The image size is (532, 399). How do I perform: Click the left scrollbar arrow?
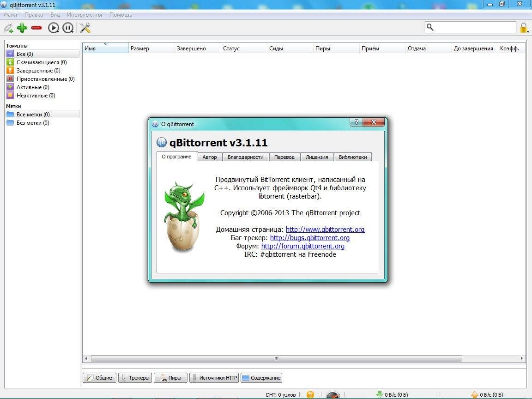tap(86, 358)
